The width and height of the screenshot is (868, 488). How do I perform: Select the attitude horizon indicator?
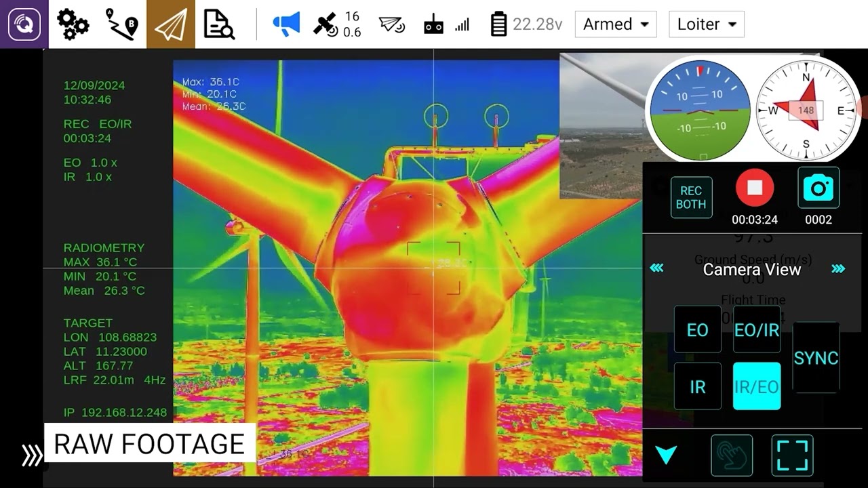coord(700,110)
